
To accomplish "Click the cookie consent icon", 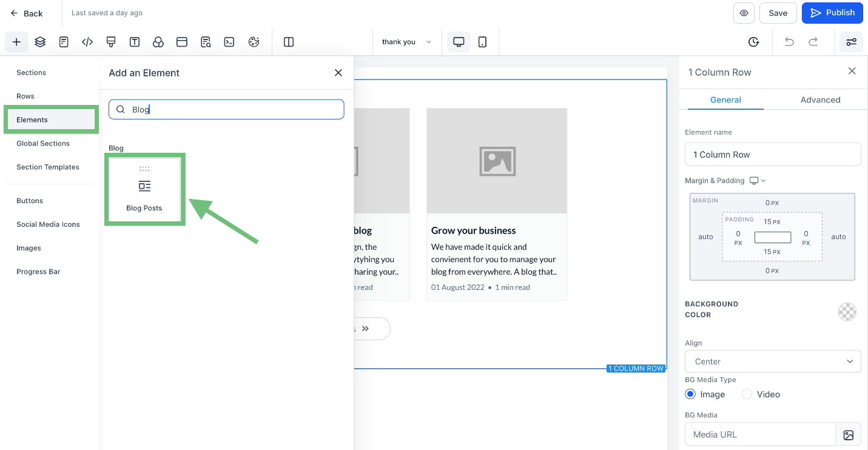I will (254, 42).
